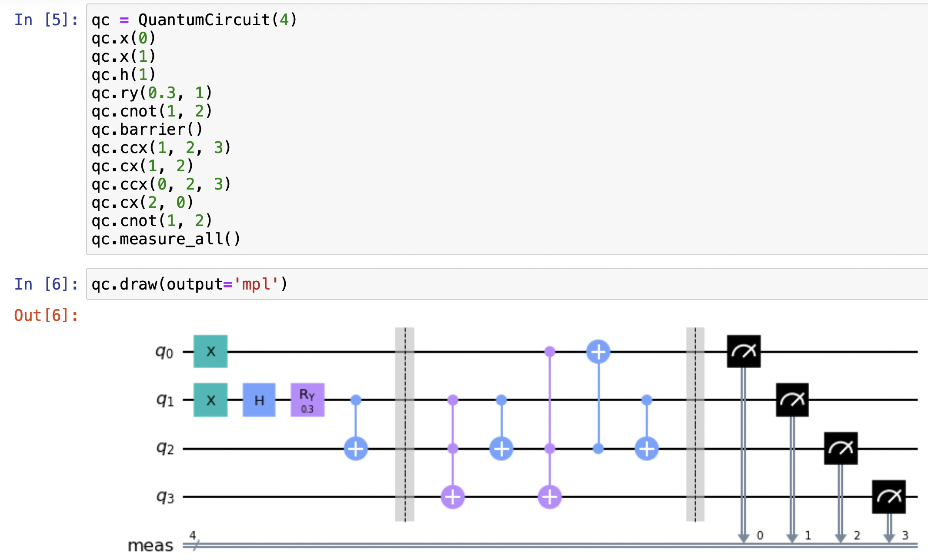Click the X gate on qubit q0
The height and width of the screenshot is (560, 928).
(x=210, y=351)
